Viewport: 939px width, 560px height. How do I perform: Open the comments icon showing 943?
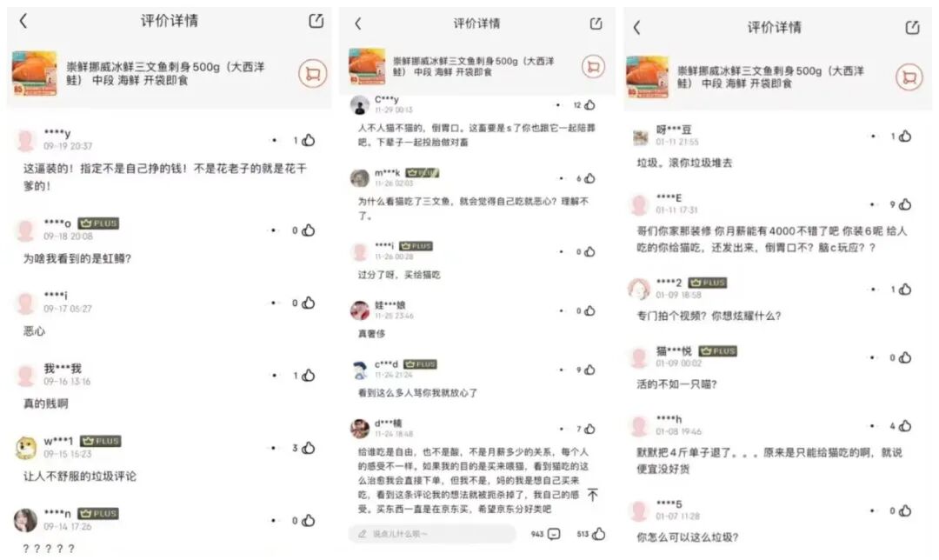(554, 534)
